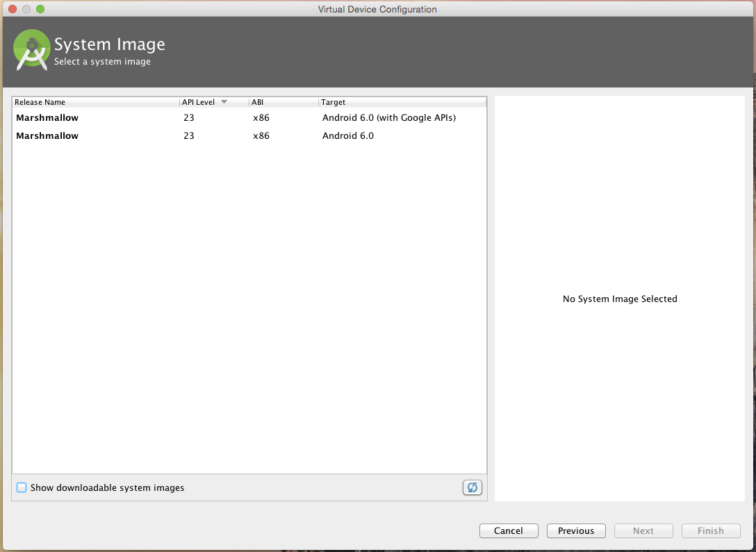Click the Next button
This screenshot has width=756, height=552.
643,530
